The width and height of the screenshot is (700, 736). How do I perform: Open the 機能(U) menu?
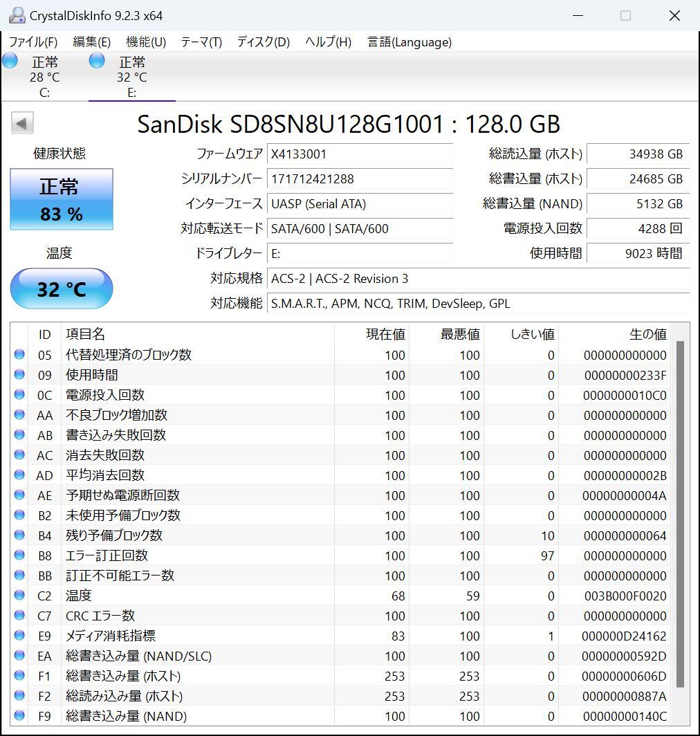point(146,42)
